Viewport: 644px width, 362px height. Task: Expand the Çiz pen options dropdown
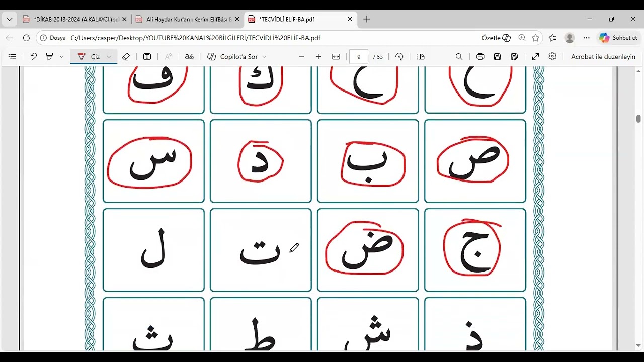tap(109, 57)
